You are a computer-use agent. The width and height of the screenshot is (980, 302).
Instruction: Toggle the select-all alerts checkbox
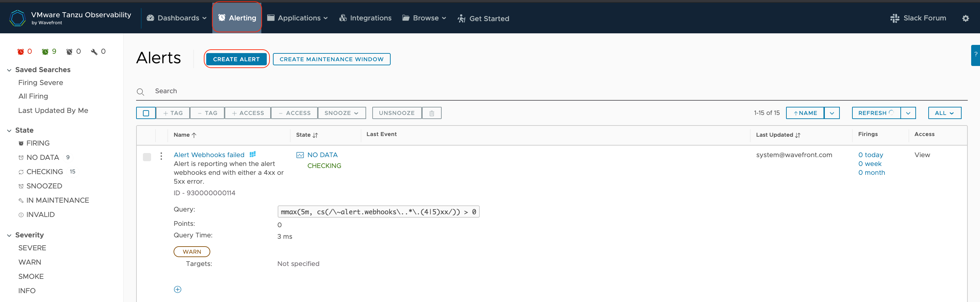(x=146, y=113)
